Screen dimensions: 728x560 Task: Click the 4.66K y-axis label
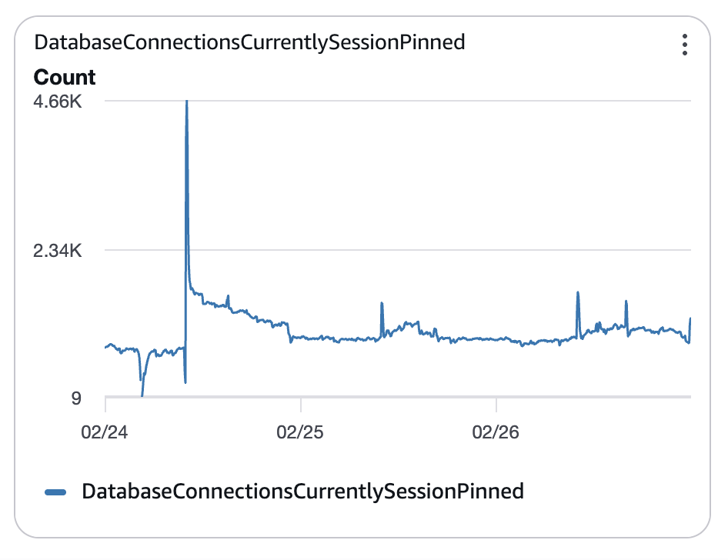[57, 102]
